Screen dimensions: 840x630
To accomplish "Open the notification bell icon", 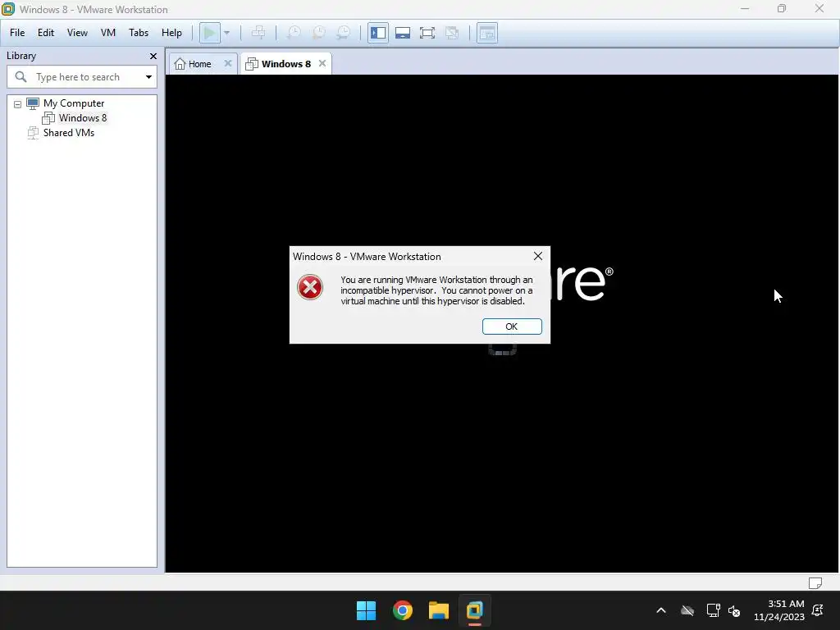I will click(818, 610).
